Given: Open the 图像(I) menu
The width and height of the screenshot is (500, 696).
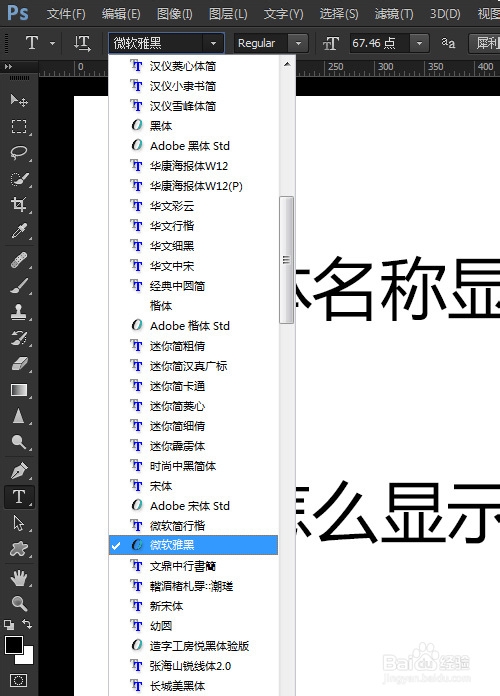Looking at the screenshot, I should (x=175, y=14).
